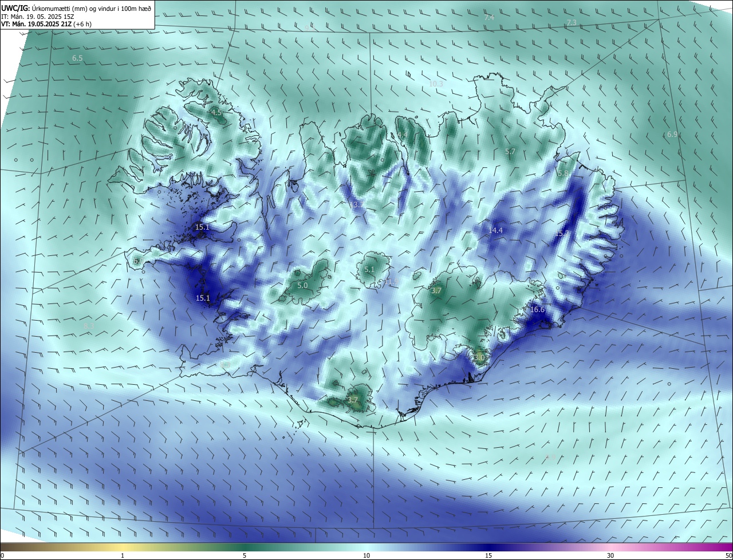The height and width of the screenshot is (560, 733).
Task: Click the 30 tick on the color scale
Action: pyautogui.click(x=610, y=555)
